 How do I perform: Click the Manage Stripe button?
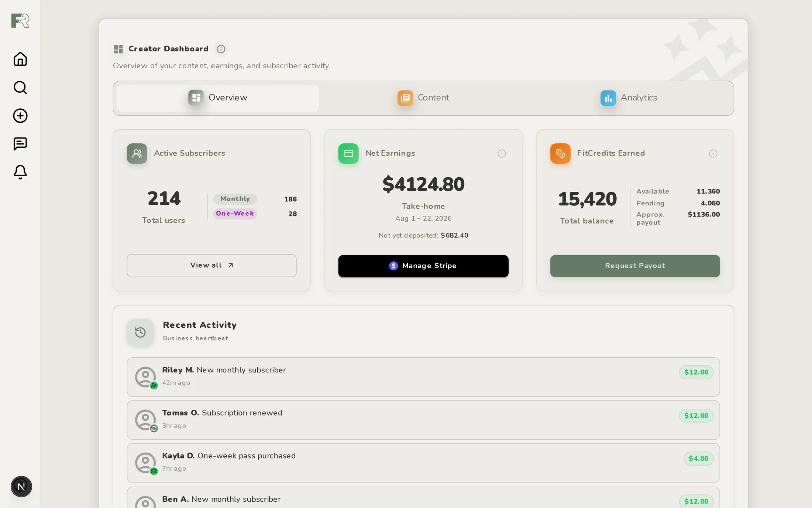point(423,266)
